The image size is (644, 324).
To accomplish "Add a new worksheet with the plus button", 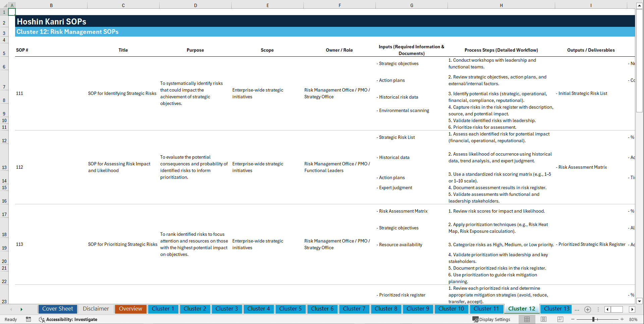I will coord(587,309).
